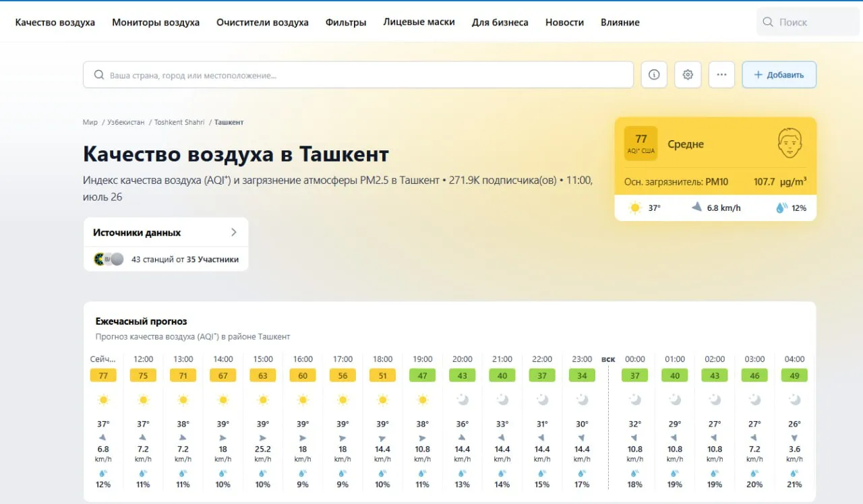Go to the Новости section
The image size is (863, 504).
click(x=564, y=22)
